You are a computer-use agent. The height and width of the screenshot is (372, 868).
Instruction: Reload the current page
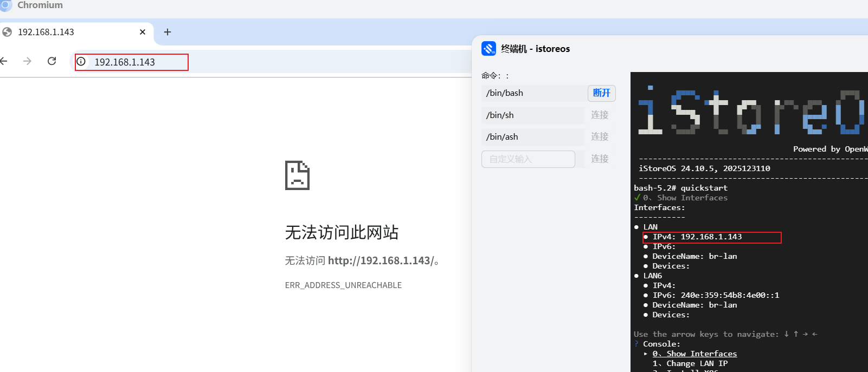[52, 61]
